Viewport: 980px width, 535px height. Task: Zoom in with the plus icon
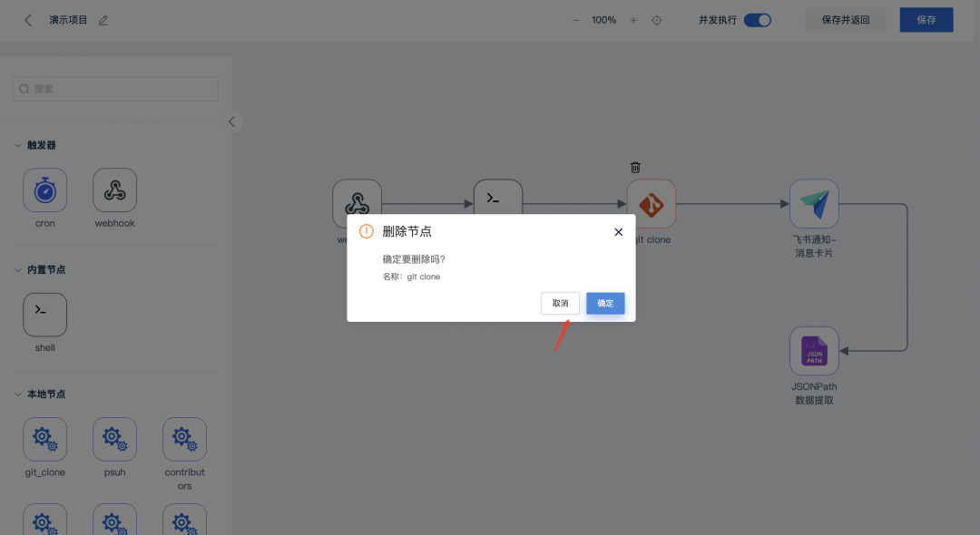point(633,20)
